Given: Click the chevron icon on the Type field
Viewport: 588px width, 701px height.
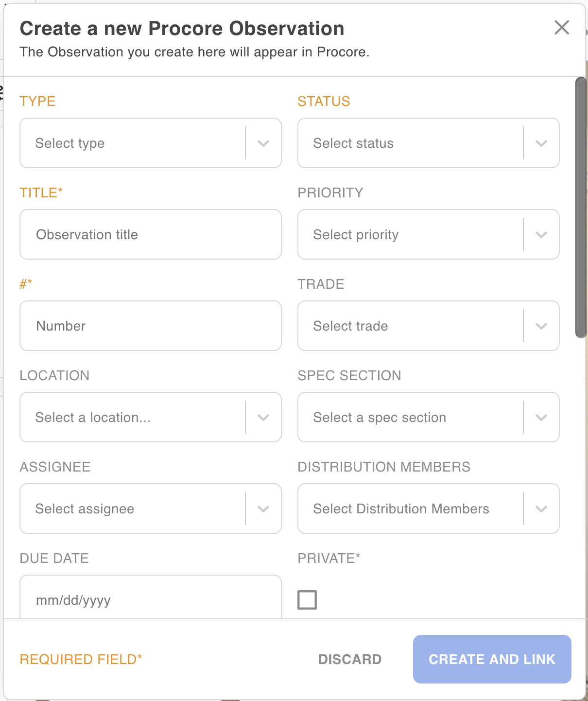Looking at the screenshot, I should click(x=264, y=143).
